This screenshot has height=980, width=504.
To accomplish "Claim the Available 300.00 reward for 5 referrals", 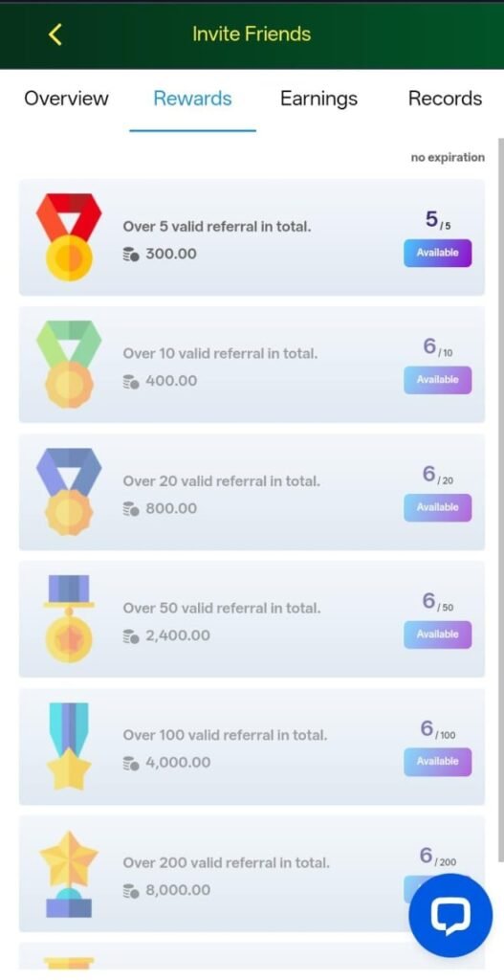I will coord(437,253).
